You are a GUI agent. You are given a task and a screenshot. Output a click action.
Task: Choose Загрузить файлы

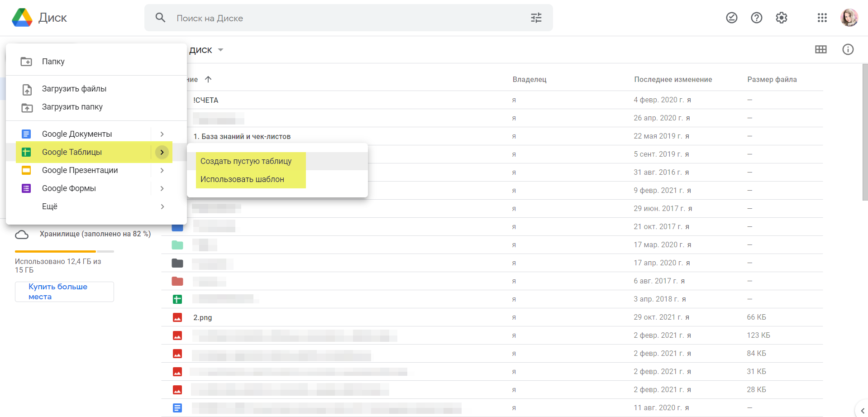[x=96, y=89]
